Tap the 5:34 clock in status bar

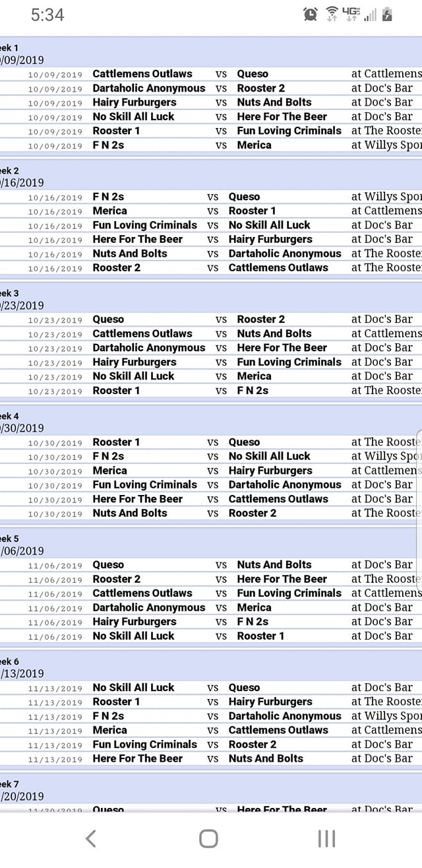pos(47,15)
